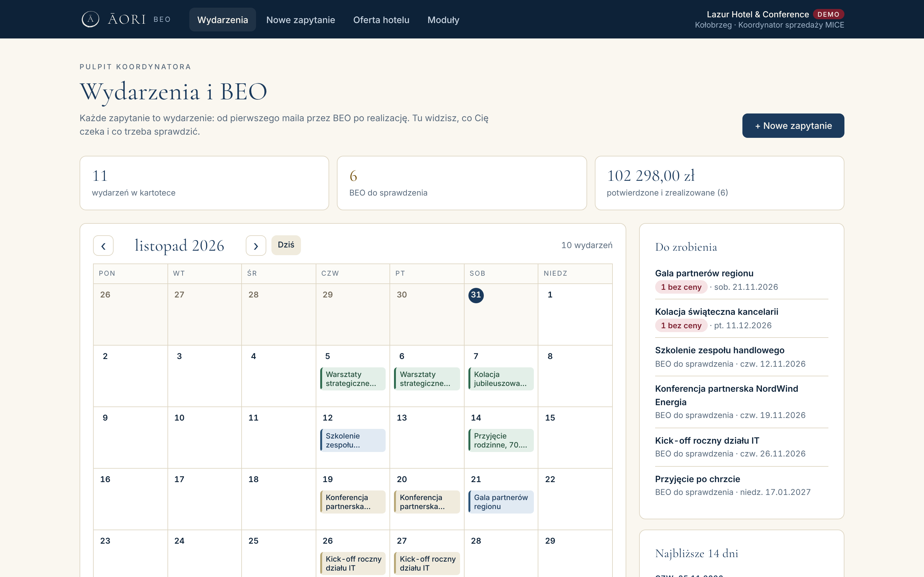Open the '1 bez ceny' badge for Kolacja świąteczna
This screenshot has height=577, width=924.
(x=681, y=325)
